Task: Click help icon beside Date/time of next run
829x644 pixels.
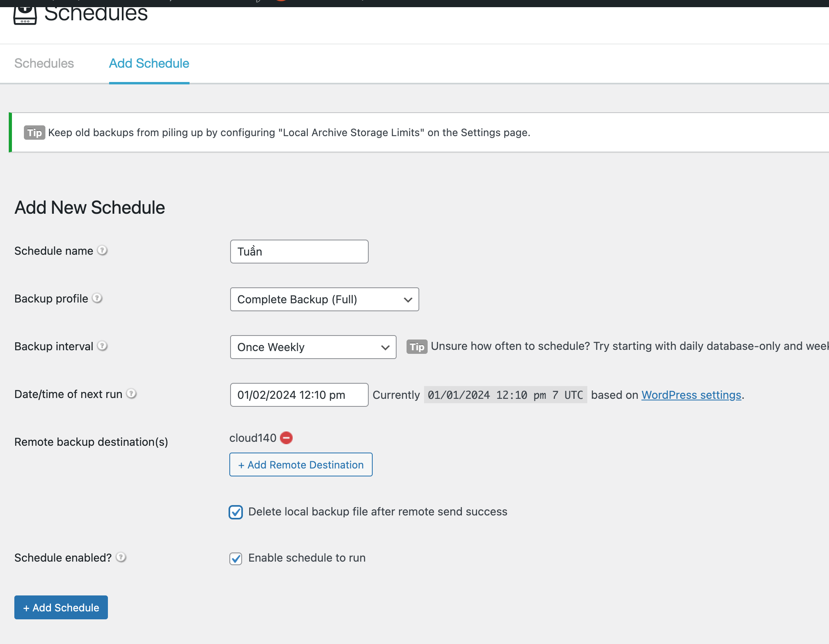Action: click(131, 394)
